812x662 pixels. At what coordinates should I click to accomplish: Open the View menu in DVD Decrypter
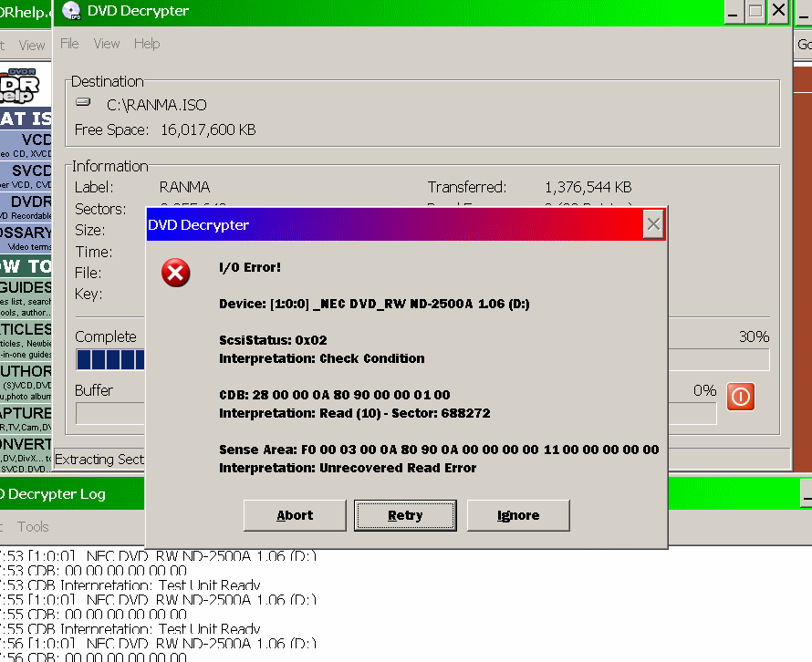click(x=107, y=44)
